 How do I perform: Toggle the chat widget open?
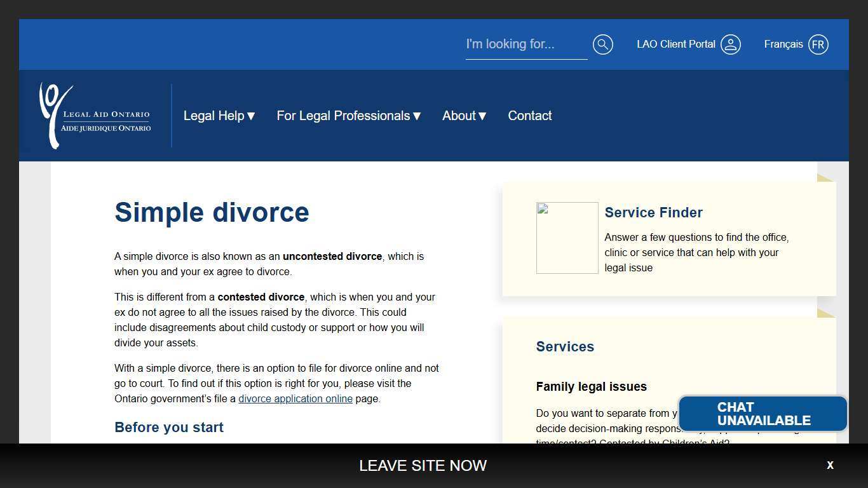coord(763,413)
